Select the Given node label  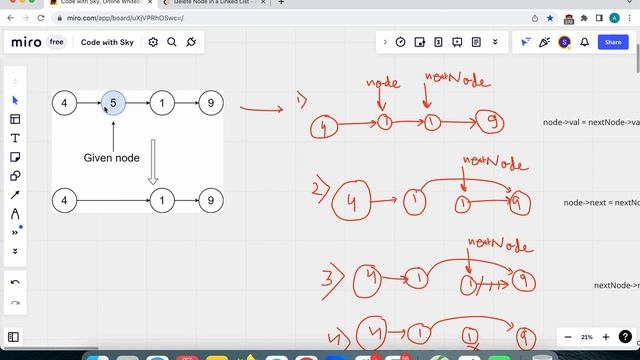[111, 158]
